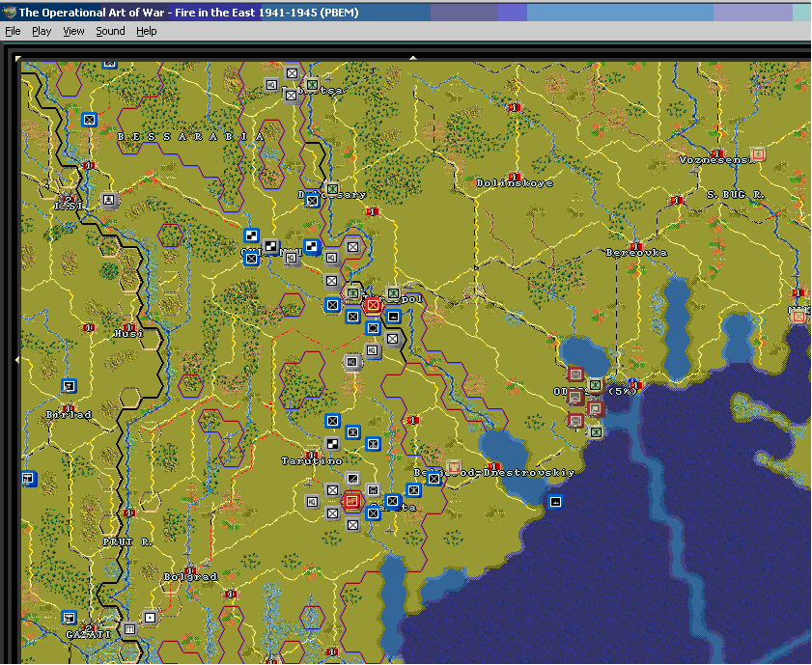812x665 pixels.
Task: Select the blue infantry unit on the Belgorod-Dnestrovskiy label
Action: (434, 479)
